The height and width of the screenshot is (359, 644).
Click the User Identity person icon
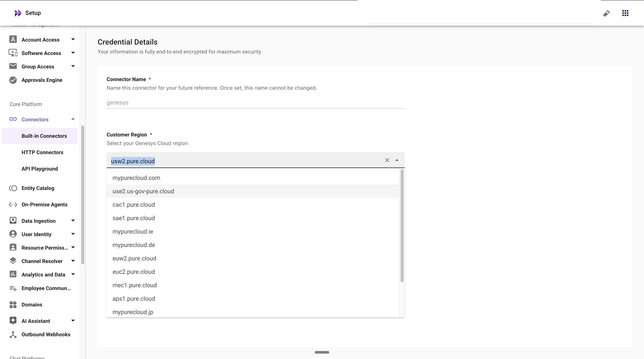(13, 234)
